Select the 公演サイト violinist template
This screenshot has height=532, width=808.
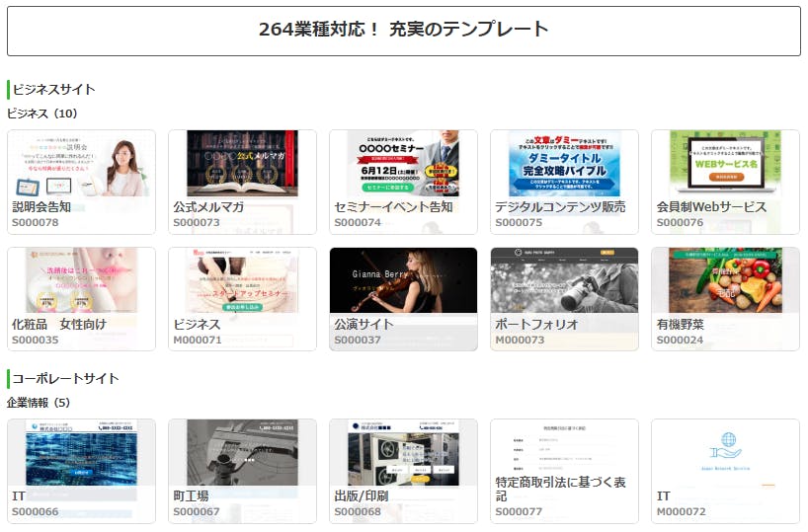403,298
